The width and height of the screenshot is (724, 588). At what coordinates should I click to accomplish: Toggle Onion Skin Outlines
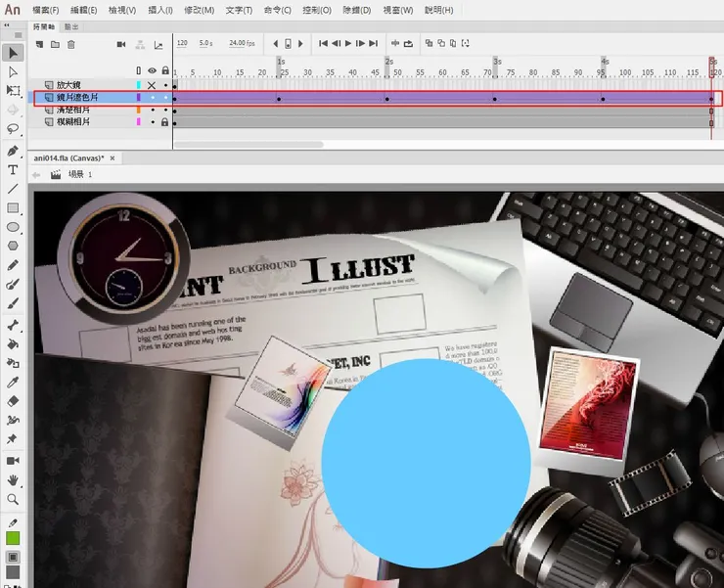pos(441,43)
